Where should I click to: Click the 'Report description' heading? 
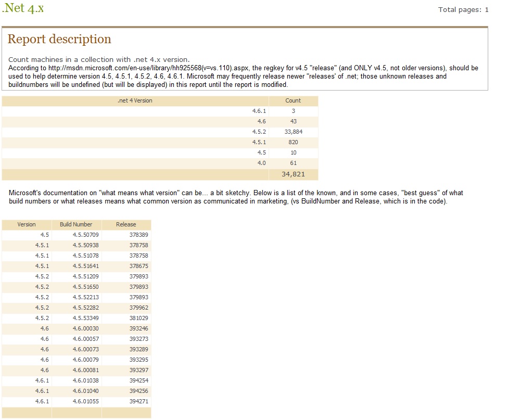coord(59,40)
